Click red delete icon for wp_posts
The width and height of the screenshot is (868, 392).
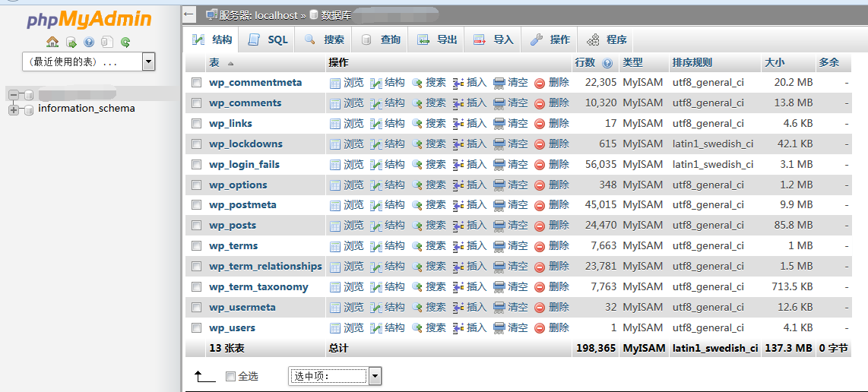pos(540,226)
